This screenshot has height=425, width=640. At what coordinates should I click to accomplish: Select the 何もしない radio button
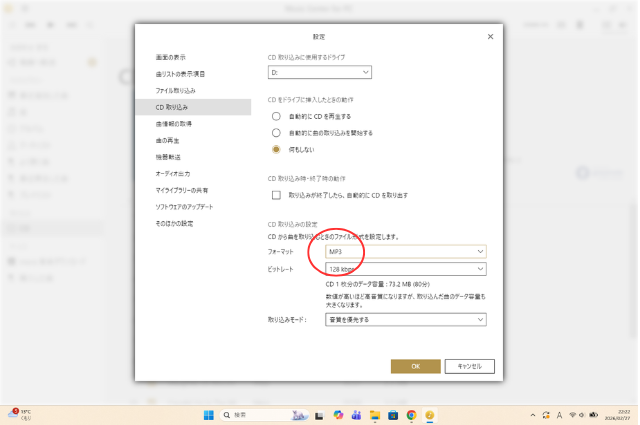(277, 148)
